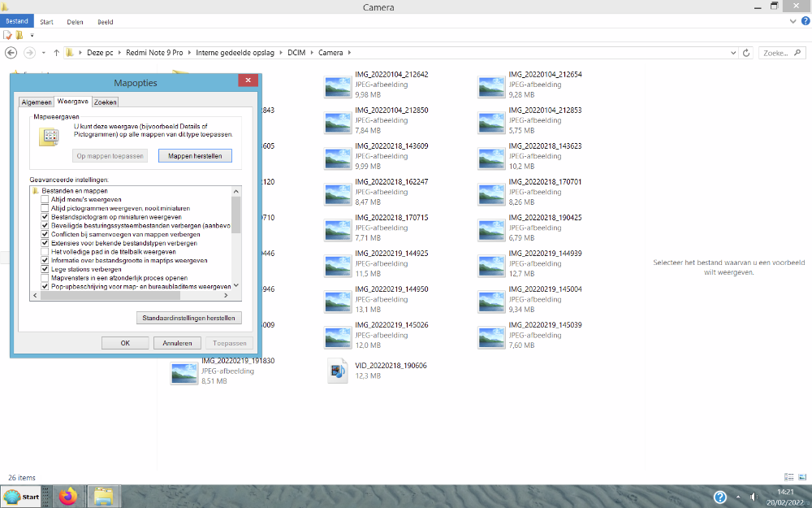Switch to large thumbnails view icon
812x508 pixels.
[802, 477]
